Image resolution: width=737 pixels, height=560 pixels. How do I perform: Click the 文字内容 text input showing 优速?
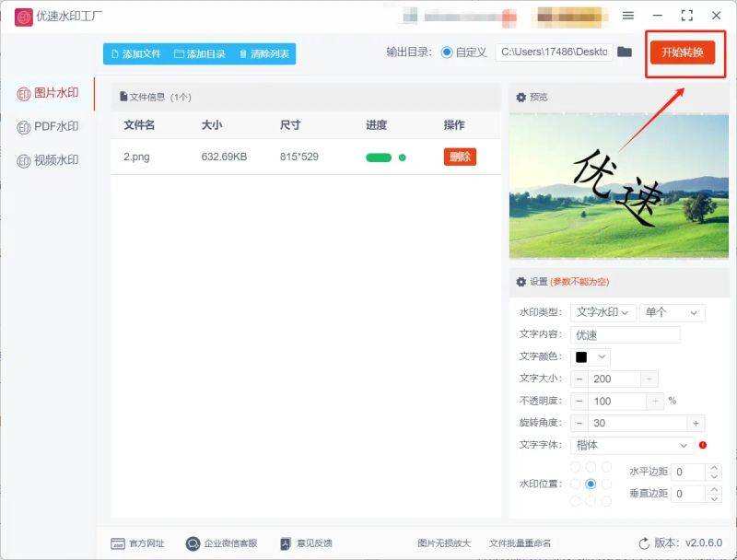[x=626, y=334]
